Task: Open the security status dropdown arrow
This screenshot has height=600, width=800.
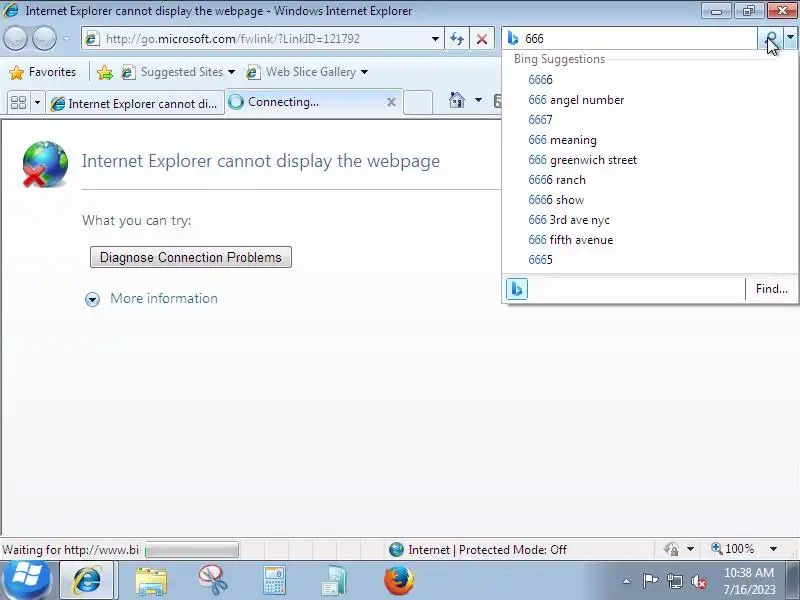Action: coord(690,549)
